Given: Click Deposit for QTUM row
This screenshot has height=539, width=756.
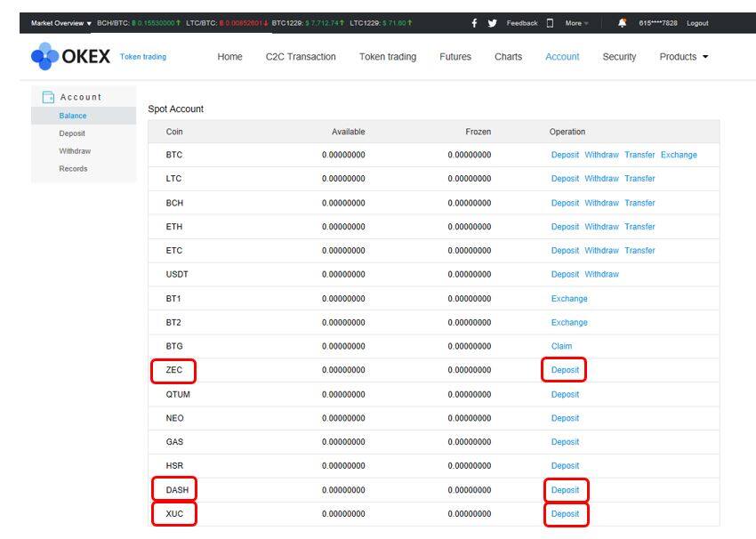Looking at the screenshot, I should pos(565,394).
